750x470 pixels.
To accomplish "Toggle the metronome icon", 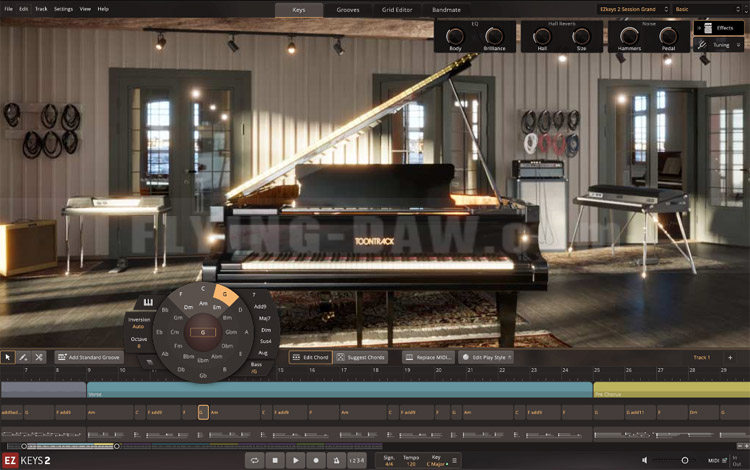I will tap(336, 460).
